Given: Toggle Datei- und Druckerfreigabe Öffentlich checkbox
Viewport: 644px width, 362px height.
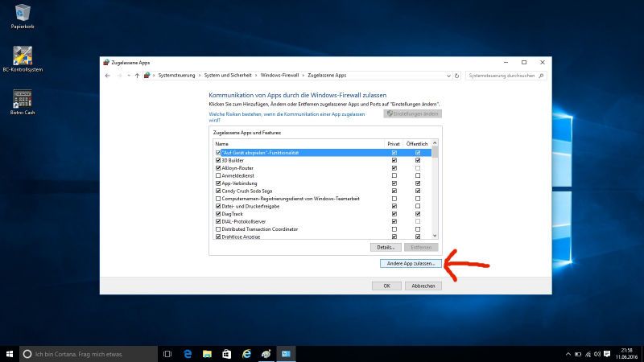Looking at the screenshot, I should pos(418,206).
